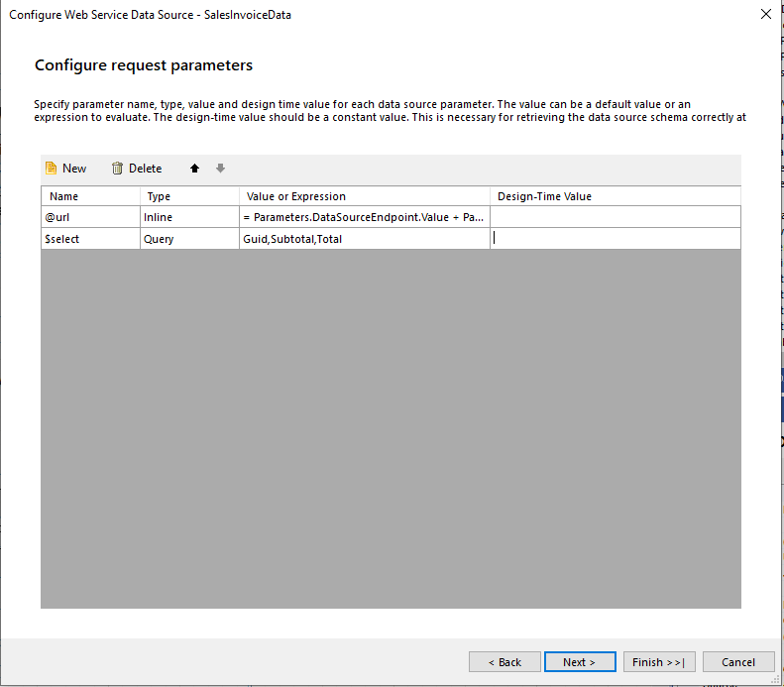
Task: Click the design-time value cell for $select
Action: (616, 239)
